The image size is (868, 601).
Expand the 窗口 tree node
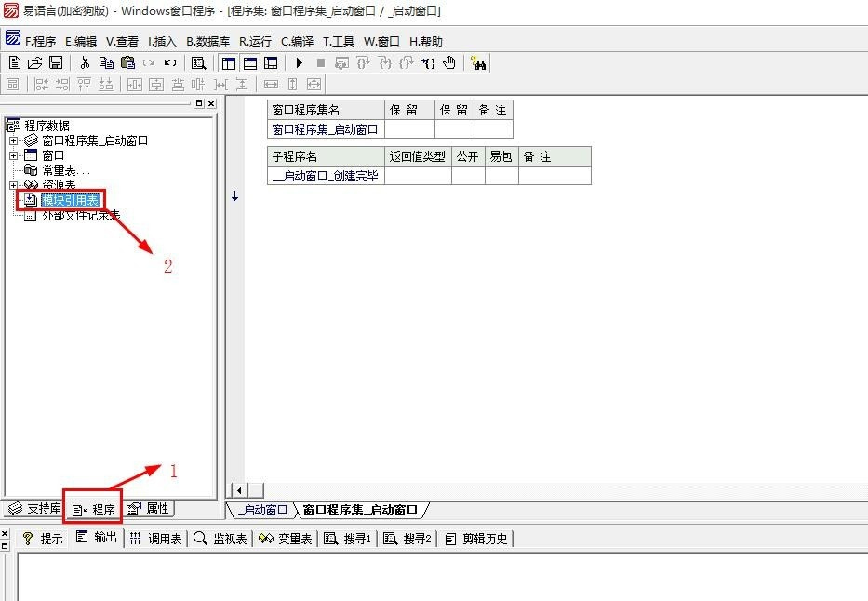click(13, 156)
